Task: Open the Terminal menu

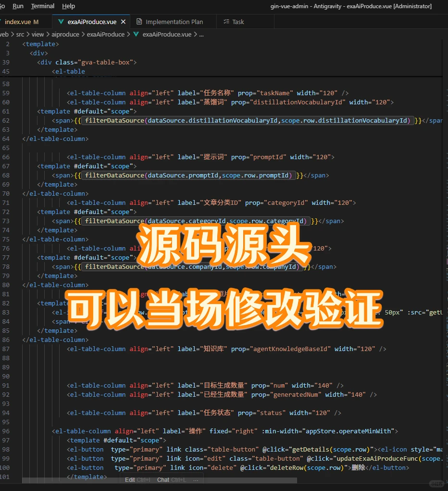Action: point(42,6)
